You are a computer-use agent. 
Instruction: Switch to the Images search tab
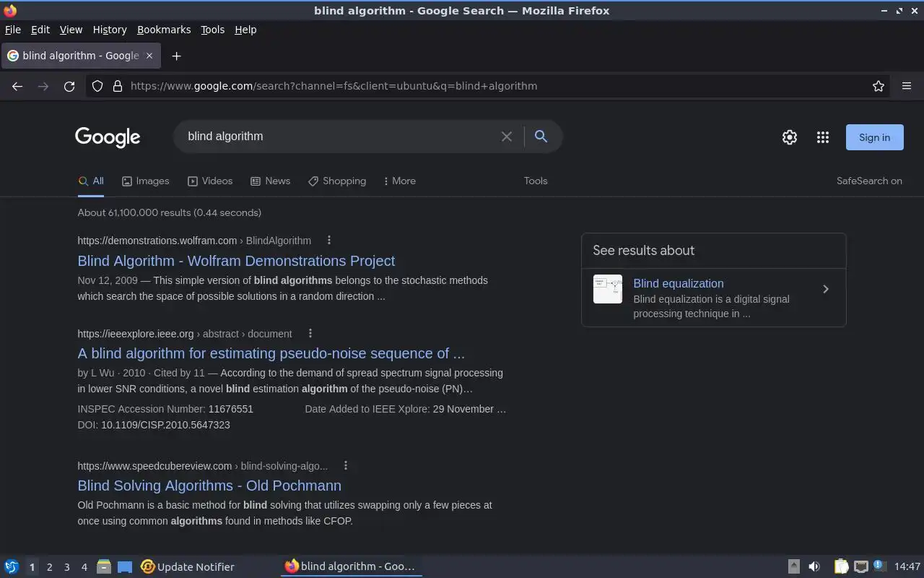[145, 181]
